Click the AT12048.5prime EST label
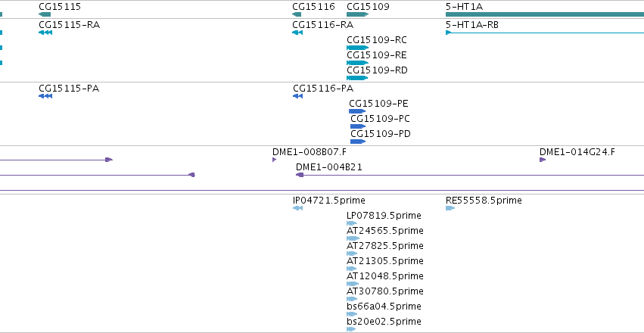This screenshot has height=333, width=644. (x=385, y=276)
